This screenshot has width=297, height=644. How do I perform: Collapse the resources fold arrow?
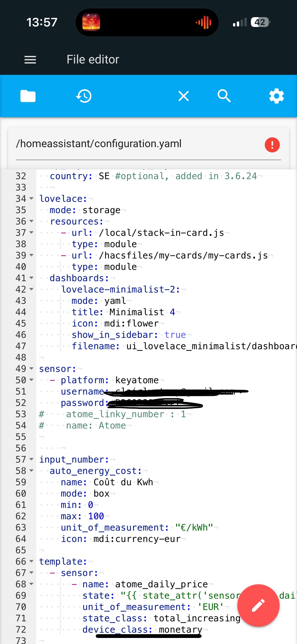point(31,221)
